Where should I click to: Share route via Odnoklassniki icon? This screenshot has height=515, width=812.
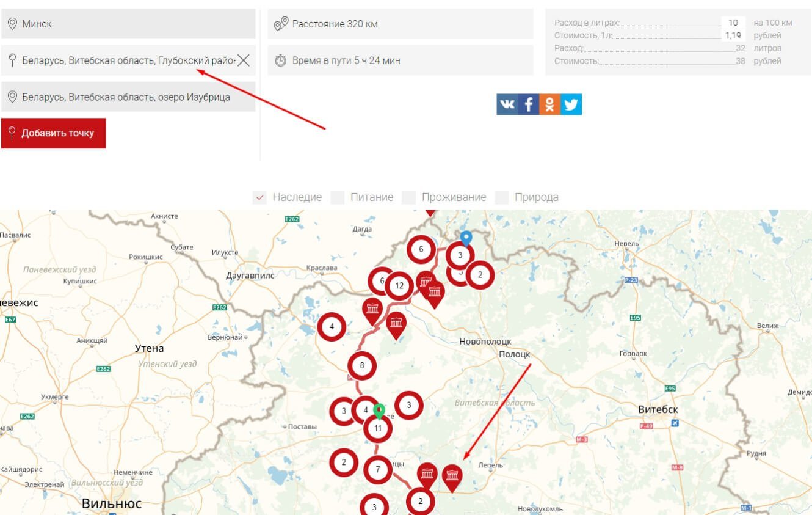[549, 104]
